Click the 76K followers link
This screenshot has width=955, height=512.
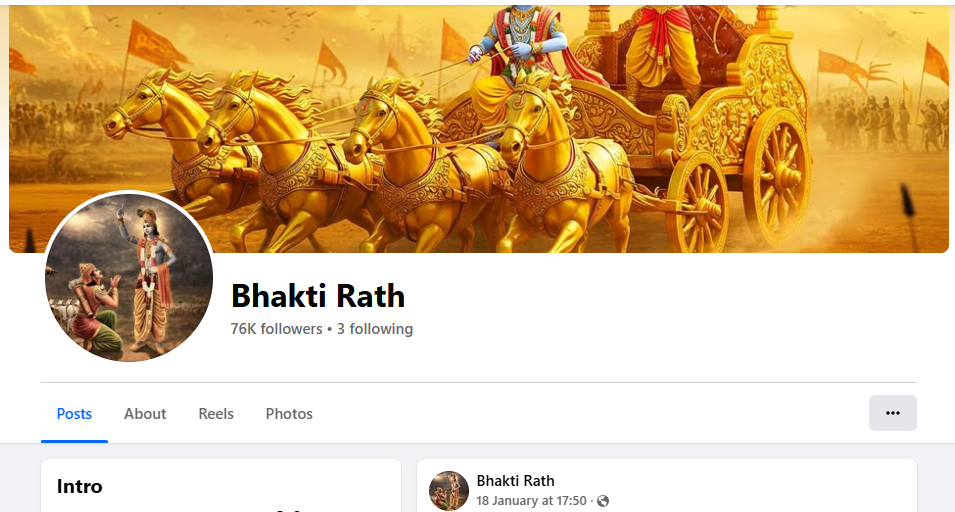coord(277,329)
